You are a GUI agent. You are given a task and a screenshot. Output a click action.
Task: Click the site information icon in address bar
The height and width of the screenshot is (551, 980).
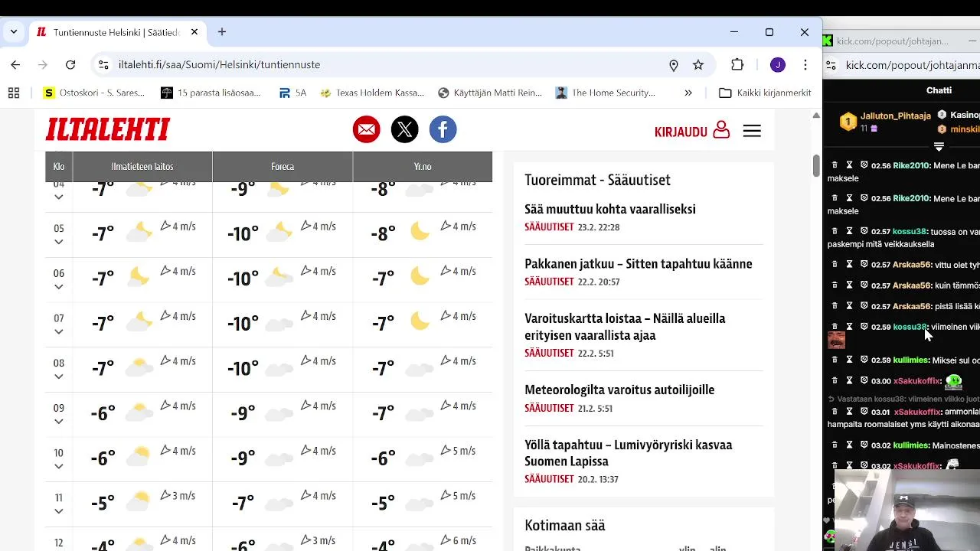pyautogui.click(x=103, y=65)
